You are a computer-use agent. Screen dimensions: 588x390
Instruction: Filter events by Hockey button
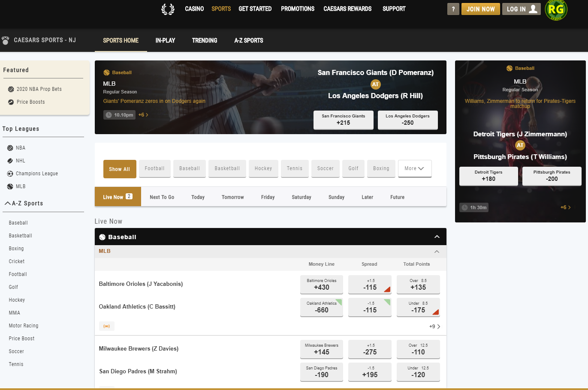[263, 168]
